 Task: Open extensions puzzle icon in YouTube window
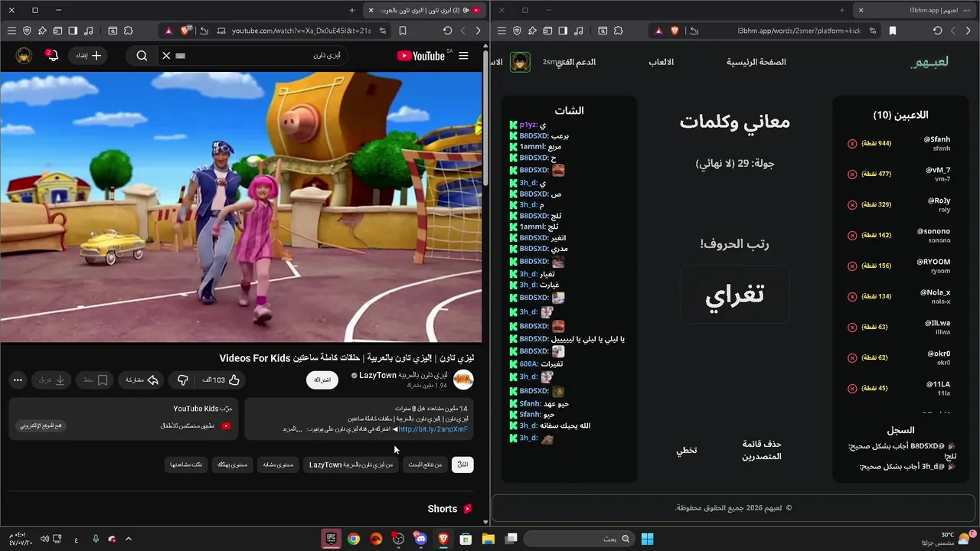128,31
